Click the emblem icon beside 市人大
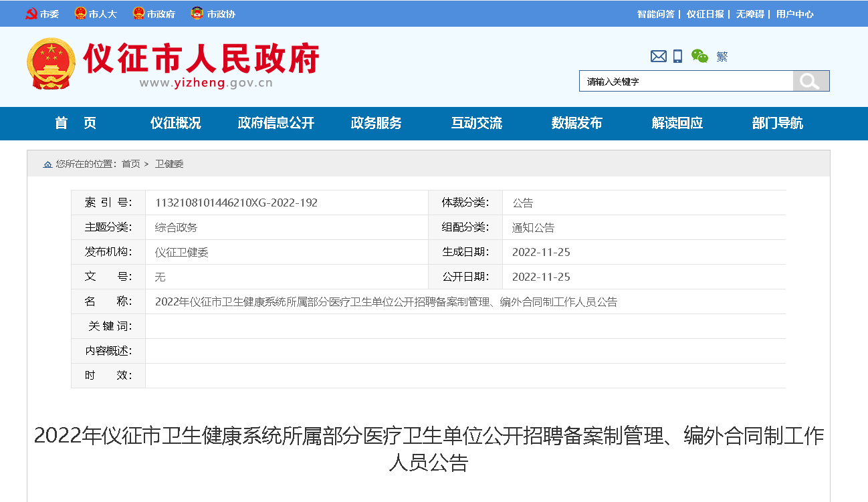The height and width of the screenshot is (502, 868). click(x=80, y=13)
